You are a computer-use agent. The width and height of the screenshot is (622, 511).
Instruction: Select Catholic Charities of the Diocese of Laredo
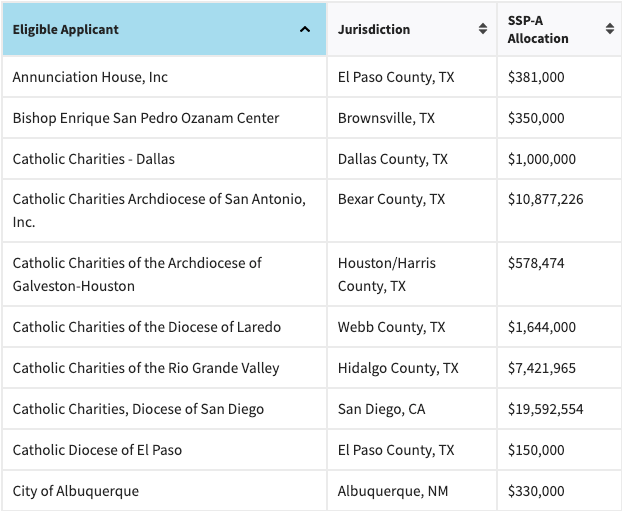164,327
